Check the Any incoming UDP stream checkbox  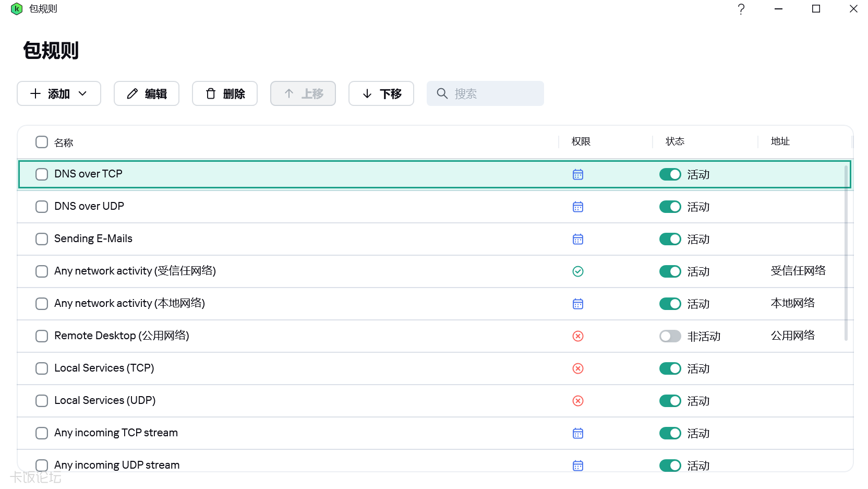pyautogui.click(x=42, y=466)
